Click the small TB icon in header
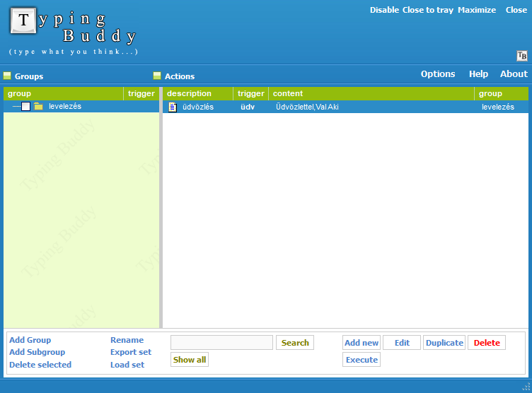532x393 pixels. (x=522, y=56)
